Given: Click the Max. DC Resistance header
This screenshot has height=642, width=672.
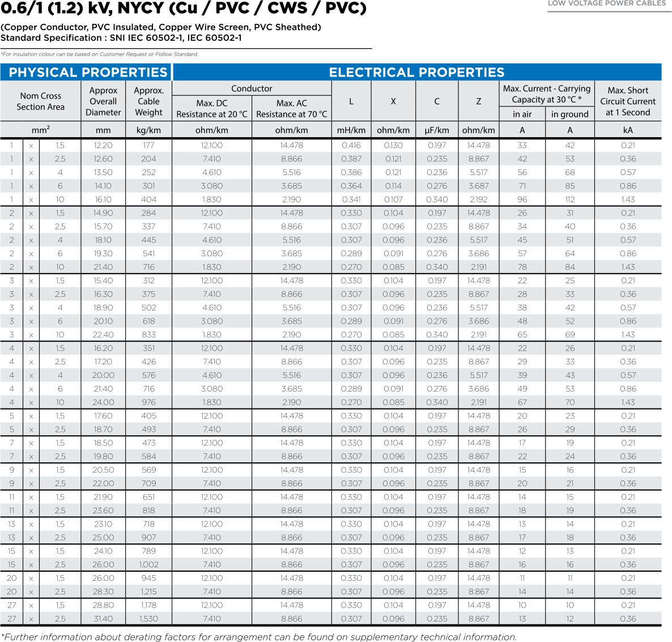Looking at the screenshot, I should [212, 108].
